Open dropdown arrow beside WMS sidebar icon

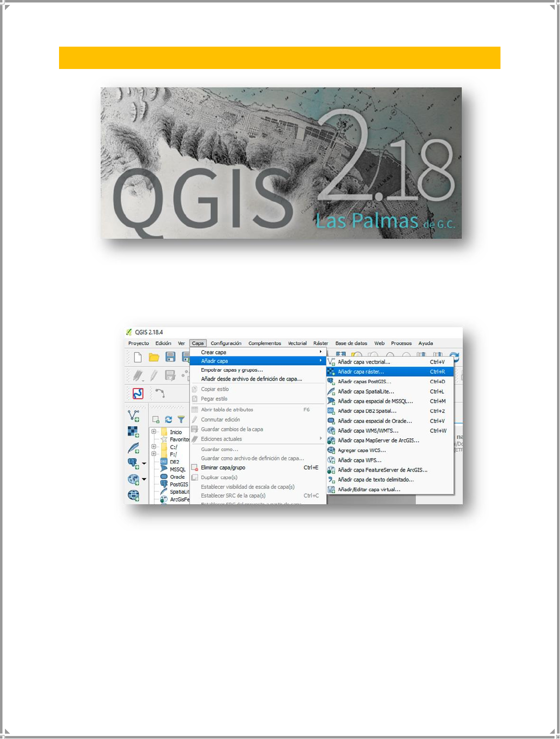click(x=144, y=479)
